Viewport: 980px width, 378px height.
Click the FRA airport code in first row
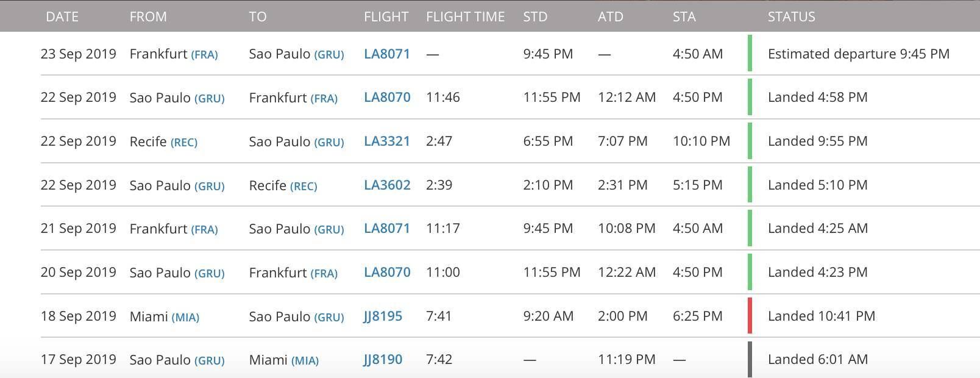point(204,55)
